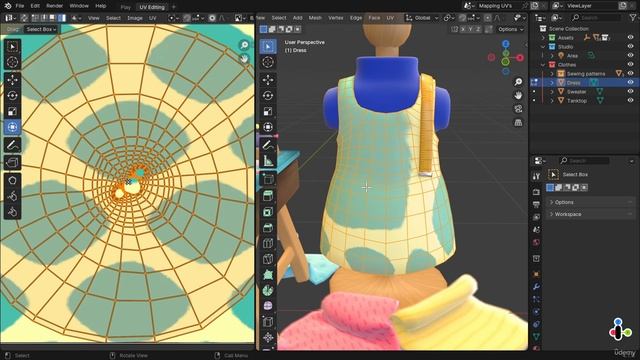The image size is (640, 360).
Task: Hide the Studio collection with eye icon
Action: 630,47
